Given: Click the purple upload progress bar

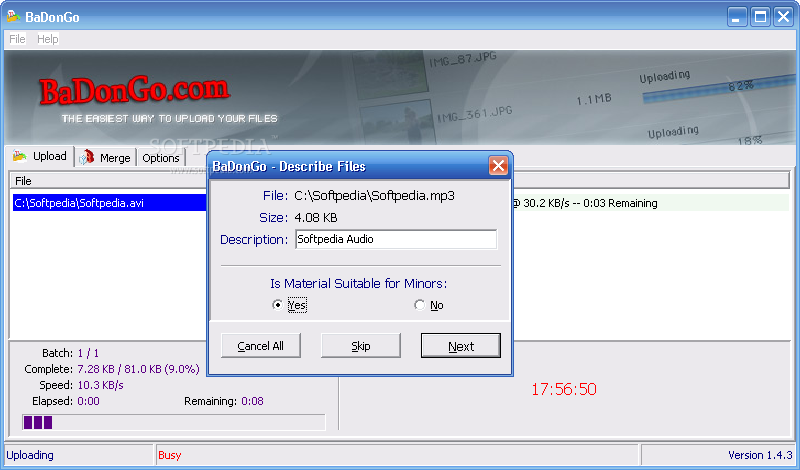Looking at the screenshot, I should click(173, 423).
